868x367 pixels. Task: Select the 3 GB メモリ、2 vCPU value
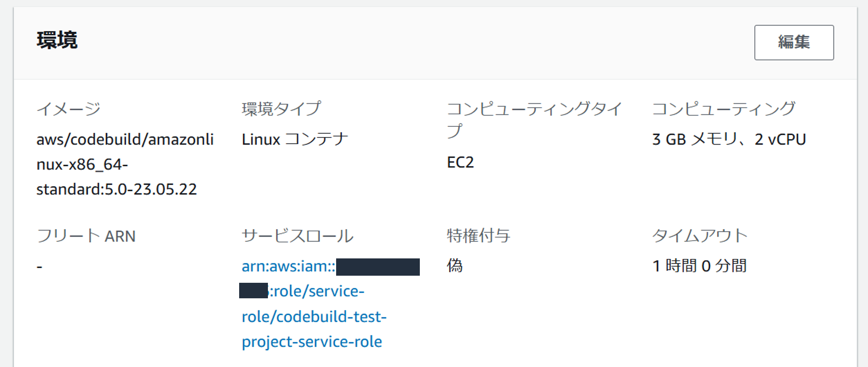point(728,138)
